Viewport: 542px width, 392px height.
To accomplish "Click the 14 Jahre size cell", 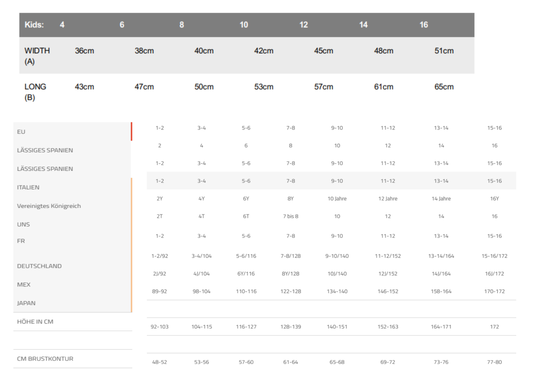I will click(x=441, y=199).
